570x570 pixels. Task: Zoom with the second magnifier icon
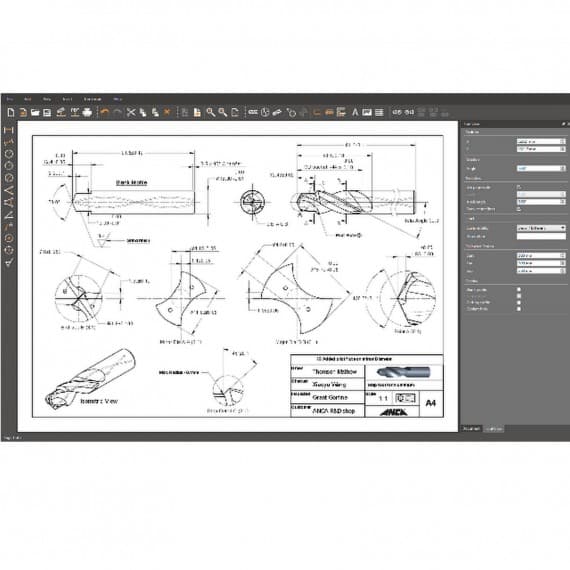(222, 112)
